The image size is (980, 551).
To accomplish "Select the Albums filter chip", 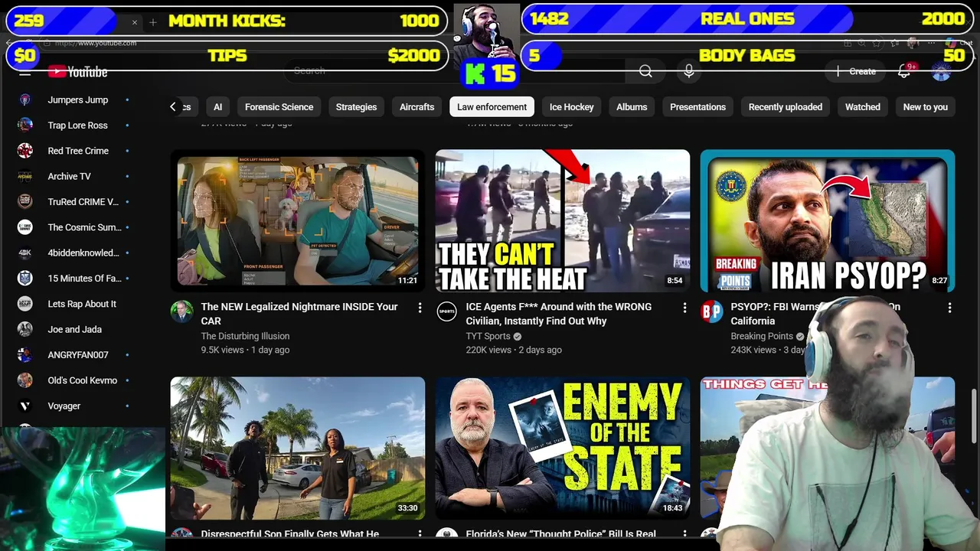I will point(632,107).
